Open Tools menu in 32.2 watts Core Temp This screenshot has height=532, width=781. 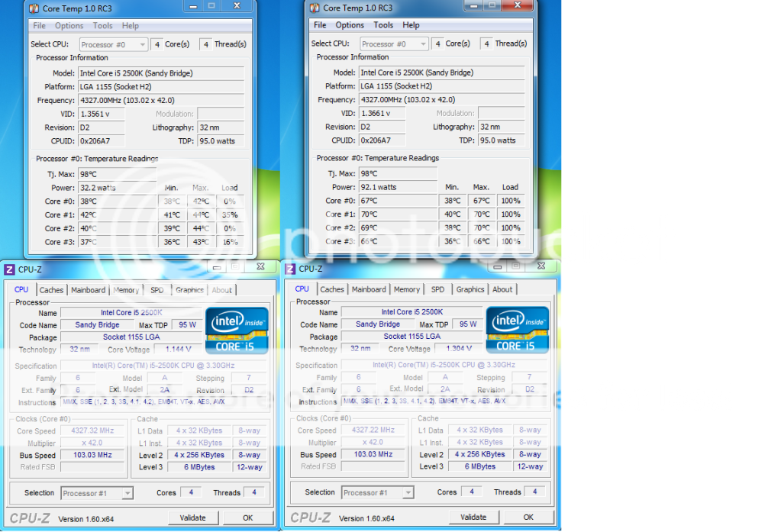[x=102, y=26]
